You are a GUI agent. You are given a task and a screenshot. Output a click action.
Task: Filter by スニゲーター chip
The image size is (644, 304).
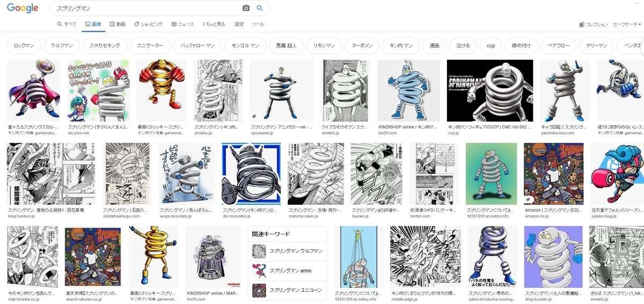(150, 46)
